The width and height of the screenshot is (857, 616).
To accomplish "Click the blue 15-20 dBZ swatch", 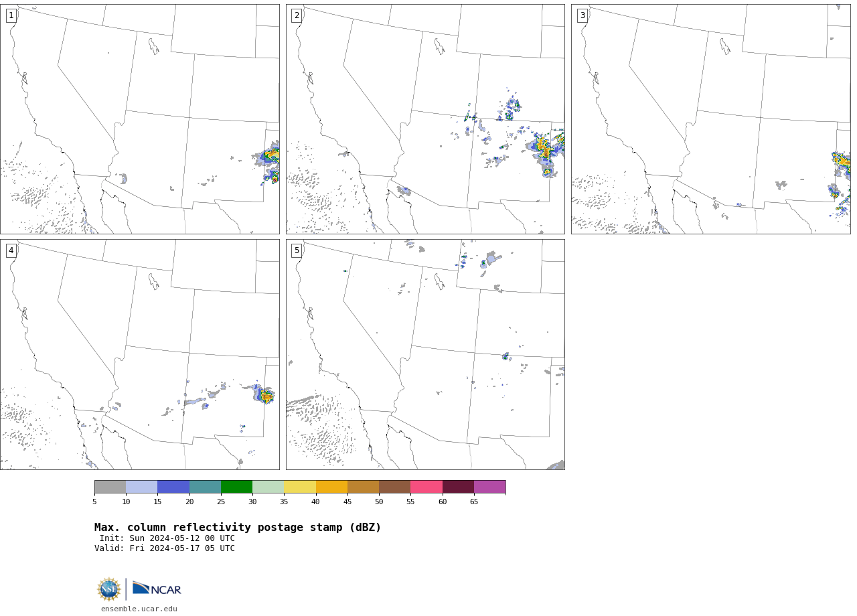I will click(173, 487).
